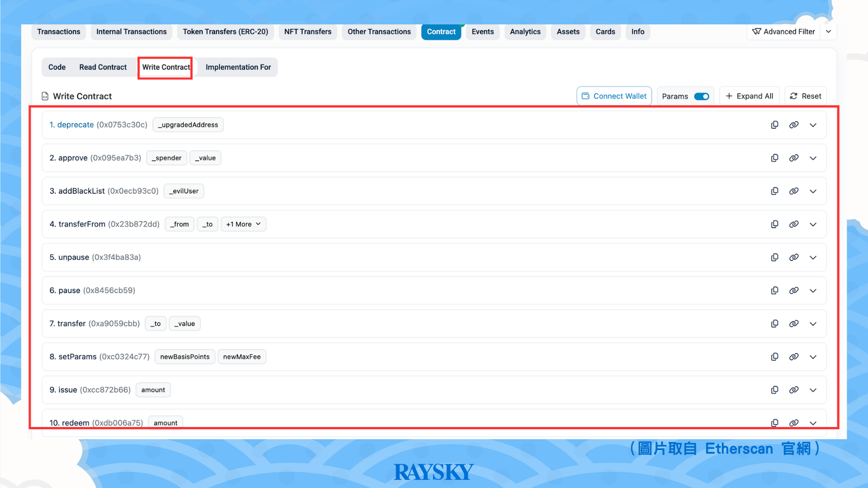This screenshot has height=488, width=868.
Task: Copy permalink for the addBlackList function
Action: pyautogui.click(x=794, y=191)
